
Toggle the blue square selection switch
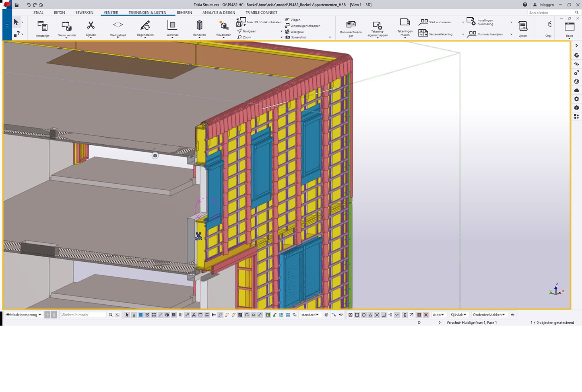140,315
